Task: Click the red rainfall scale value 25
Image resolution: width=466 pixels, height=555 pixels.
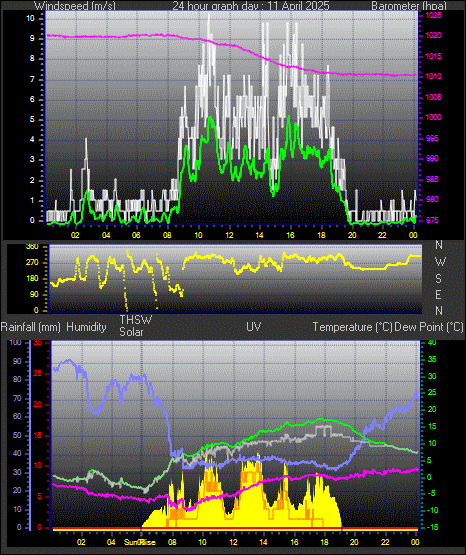Action: coord(38,374)
